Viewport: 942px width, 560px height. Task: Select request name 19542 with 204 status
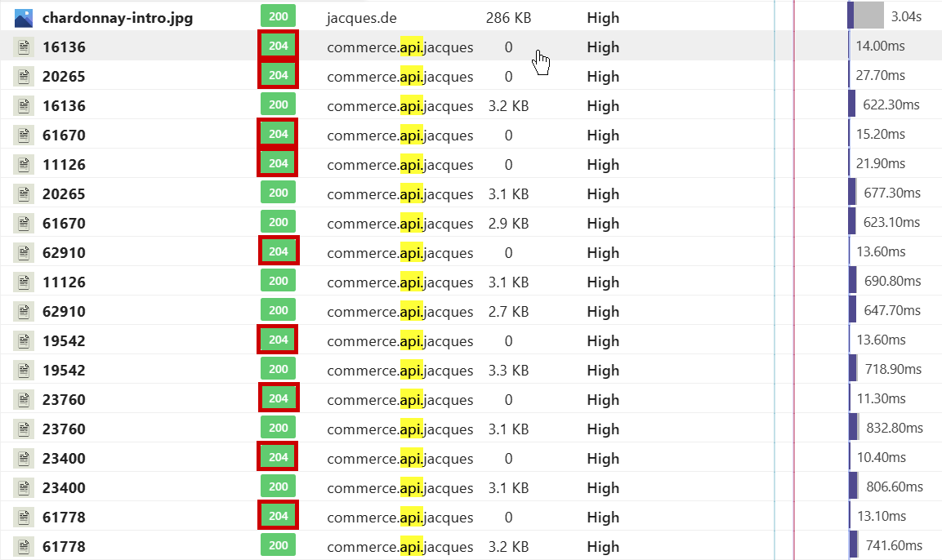[x=64, y=341]
